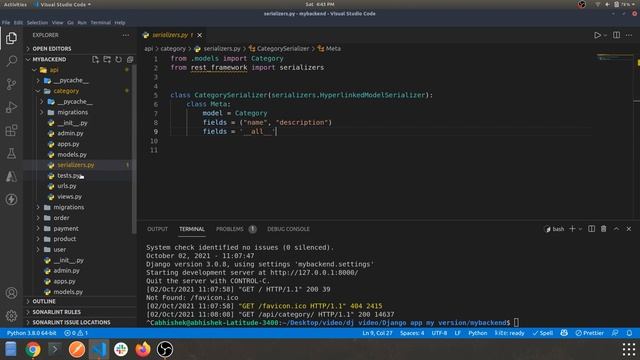Open the Accounts menu icon

11,293
